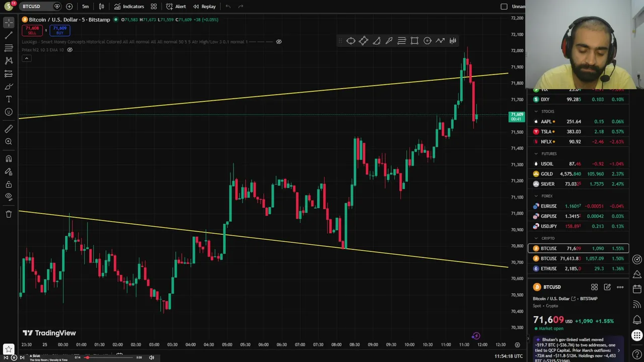Open the BTCUSD details grid view icon

click(x=594, y=287)
